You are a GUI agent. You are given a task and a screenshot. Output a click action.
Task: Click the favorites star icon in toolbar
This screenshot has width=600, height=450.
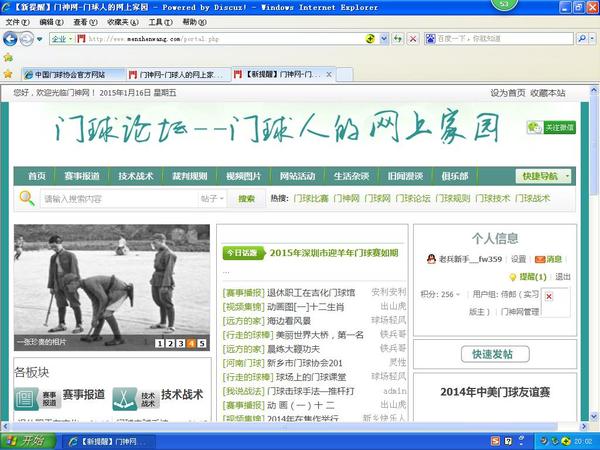pyautogui.click(x=9, y=74)
